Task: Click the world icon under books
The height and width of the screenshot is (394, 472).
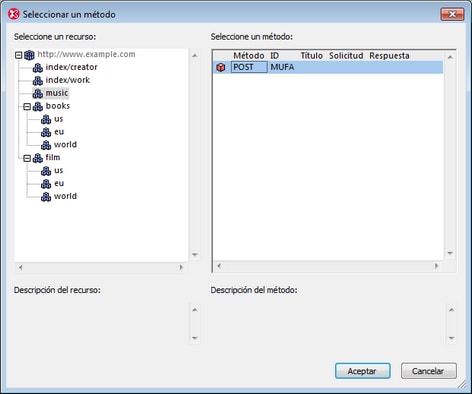Action: click(46, 145)
